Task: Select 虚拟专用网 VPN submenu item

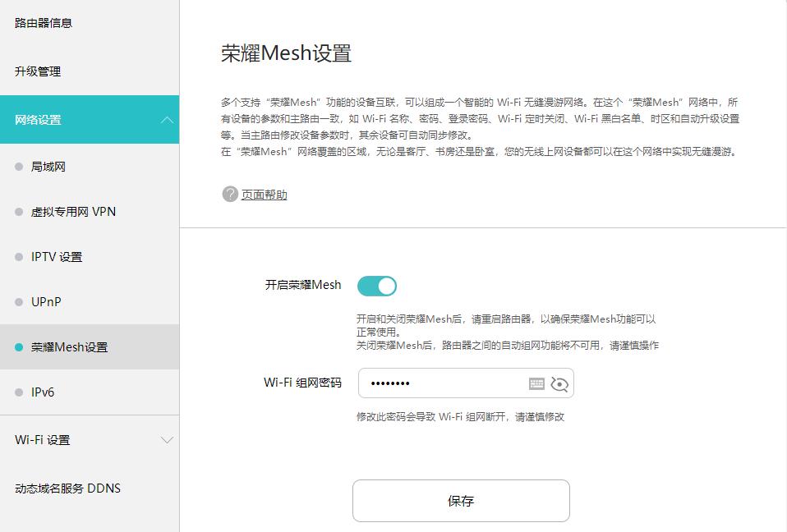Action: 73,212
